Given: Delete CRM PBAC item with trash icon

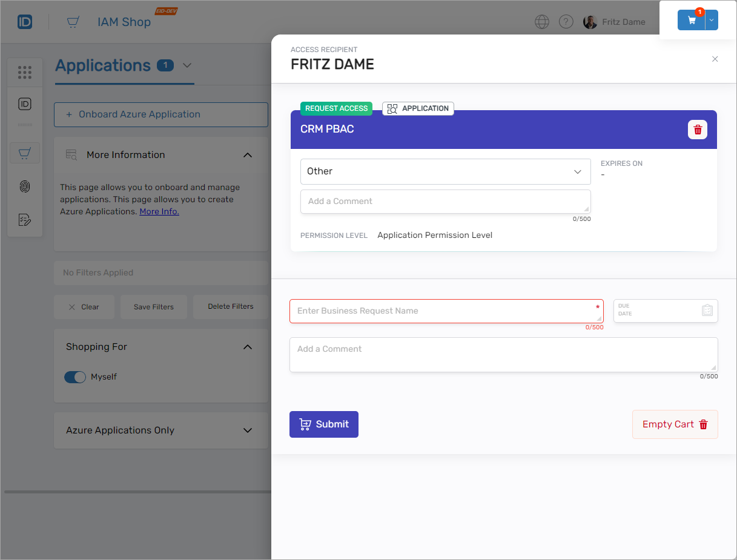Looking at the screenshot, I should tap(697, 130).
